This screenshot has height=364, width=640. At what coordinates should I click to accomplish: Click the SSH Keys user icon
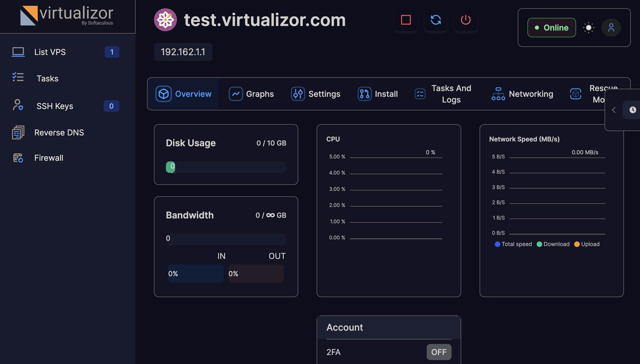pyautogui.click(x=18, y=105)
